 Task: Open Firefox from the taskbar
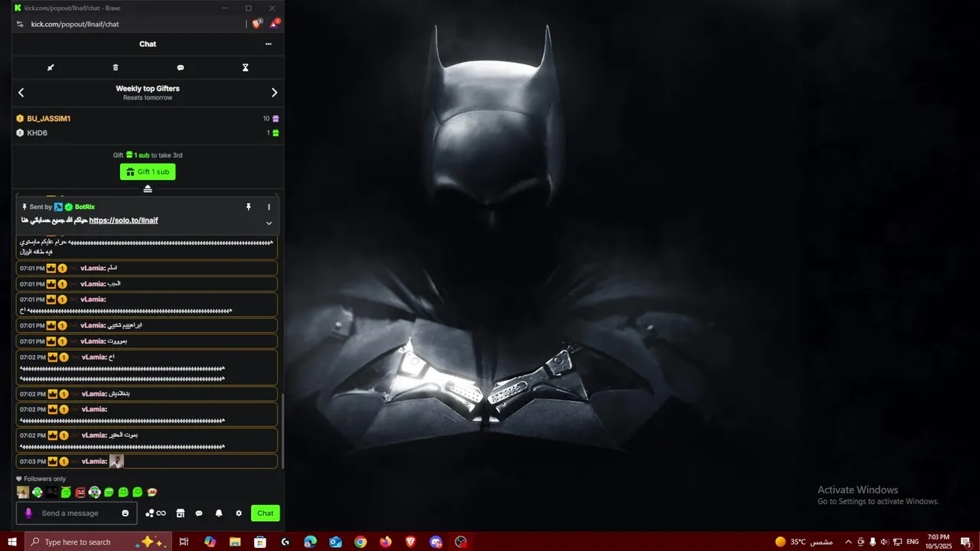(x=385, y=542)
